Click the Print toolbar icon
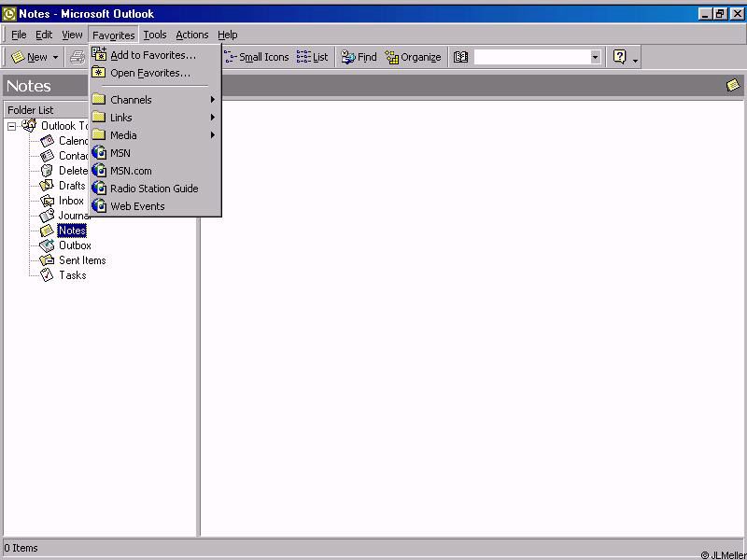Image resolution: width=747 pixels, height=560 pixels. [x=78, y=57]
